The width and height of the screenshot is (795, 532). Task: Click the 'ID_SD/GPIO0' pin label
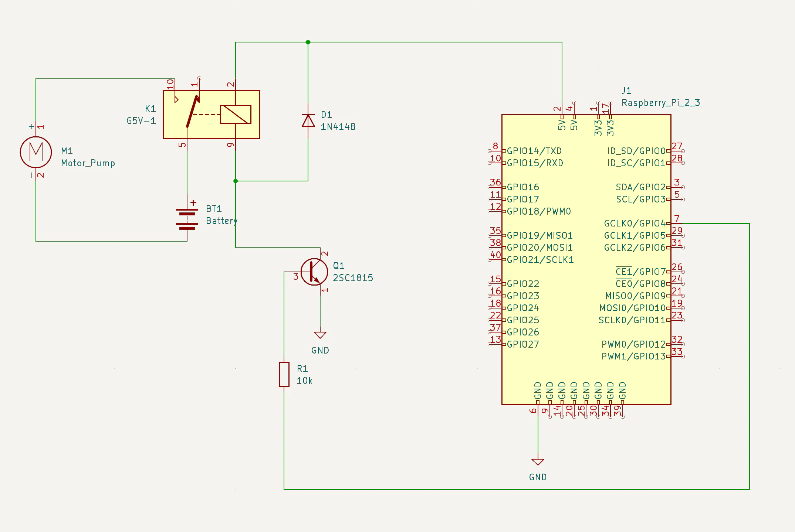pos(636,151)
